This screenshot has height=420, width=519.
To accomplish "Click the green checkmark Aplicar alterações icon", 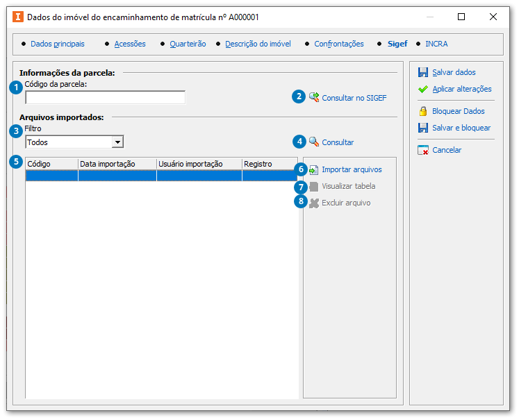I will pos(422,89).
